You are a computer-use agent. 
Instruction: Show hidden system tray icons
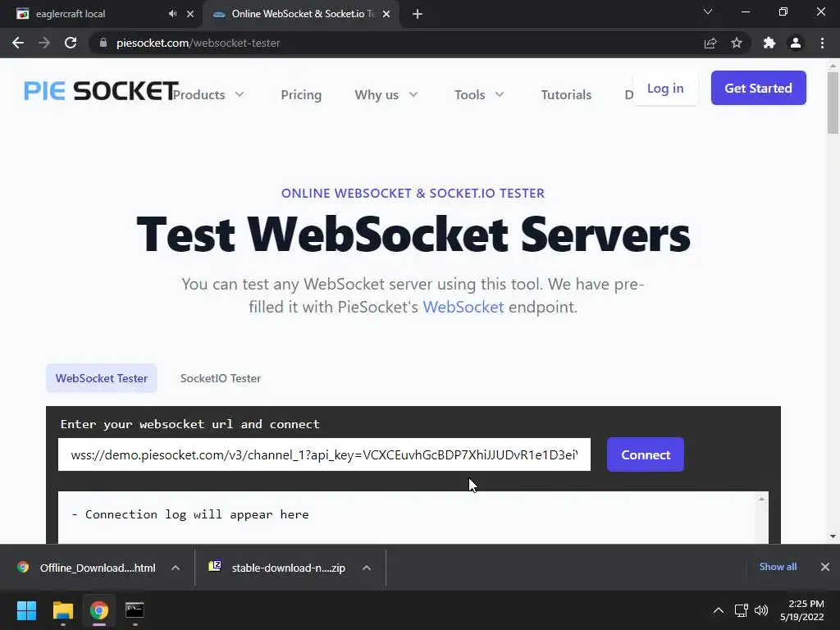719,610
